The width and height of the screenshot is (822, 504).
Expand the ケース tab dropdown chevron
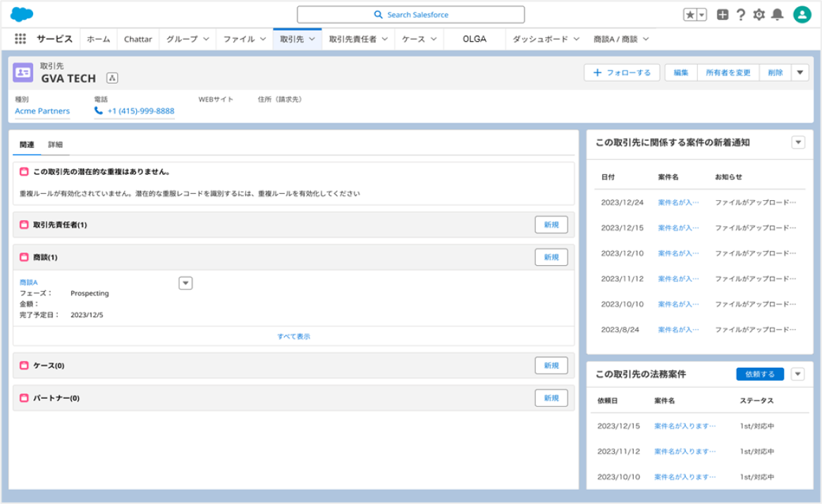pyautogui.click(x=434, y=39)
